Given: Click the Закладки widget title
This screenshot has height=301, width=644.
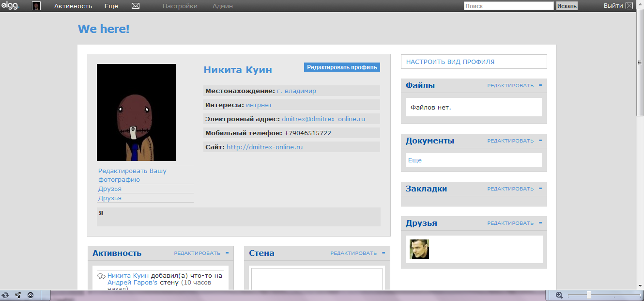Looking at the screenshot, I should (427, 189).
